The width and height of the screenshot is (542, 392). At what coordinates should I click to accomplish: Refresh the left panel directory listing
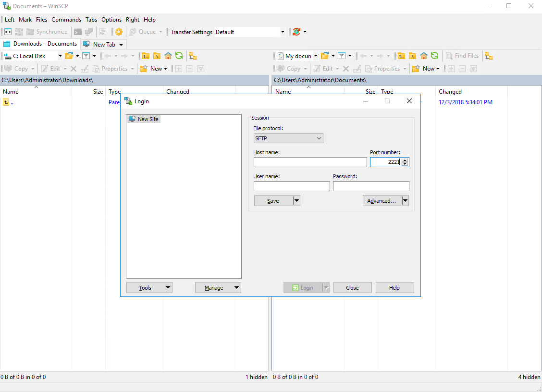pyautogui.click(x=179, y=56)
